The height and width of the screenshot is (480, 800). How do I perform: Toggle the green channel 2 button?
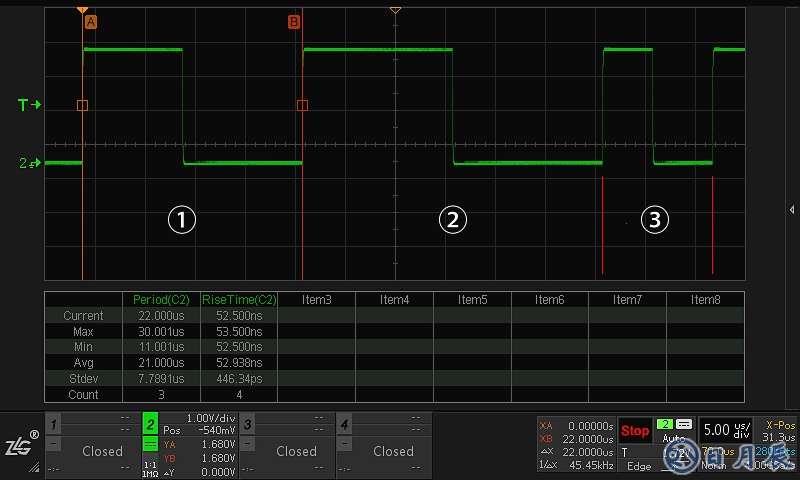[x=151, y=424]
